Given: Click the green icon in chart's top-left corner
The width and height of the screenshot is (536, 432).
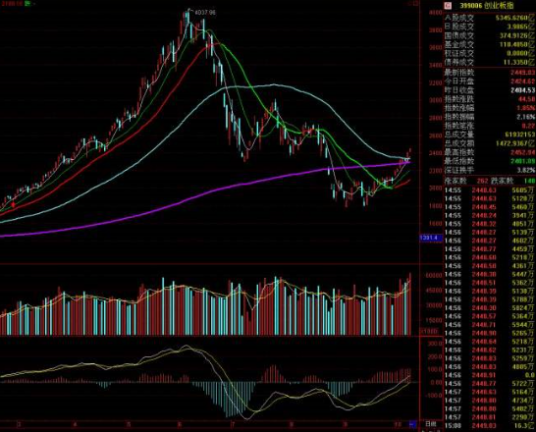Looking at the screenshot, I should 28,3.
